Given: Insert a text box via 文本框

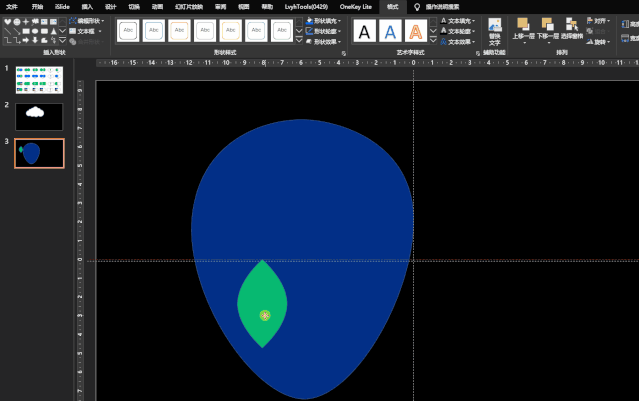Looking at the screenshot, I should pos(86,31).
